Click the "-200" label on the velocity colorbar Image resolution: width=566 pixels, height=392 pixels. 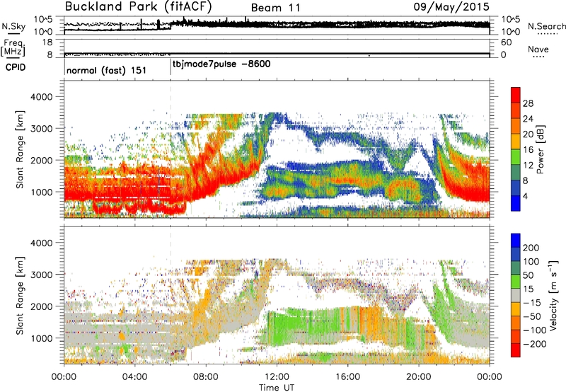point(535,344)
